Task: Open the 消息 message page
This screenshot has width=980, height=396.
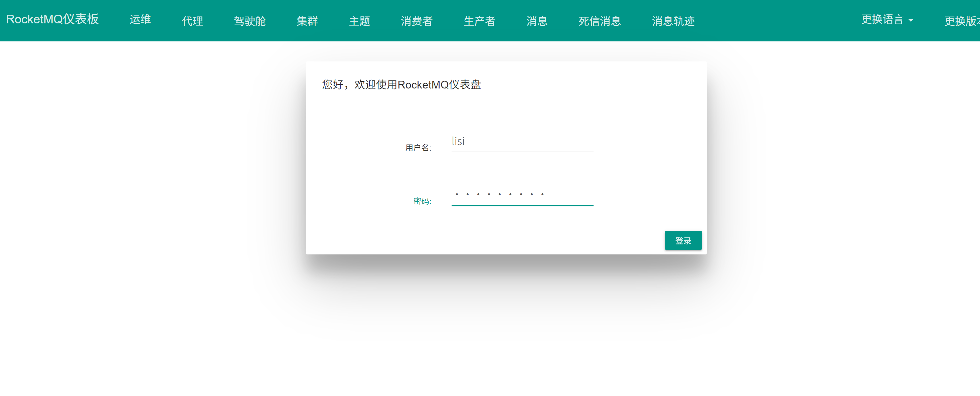Action: pos(537,21)
